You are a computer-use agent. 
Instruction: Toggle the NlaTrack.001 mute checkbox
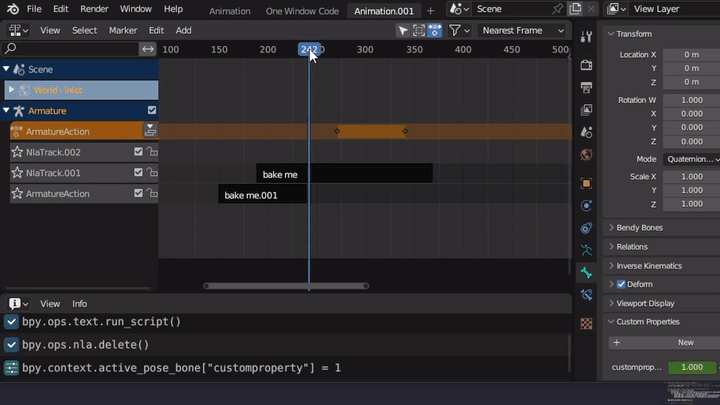click(x=138, y=172)
